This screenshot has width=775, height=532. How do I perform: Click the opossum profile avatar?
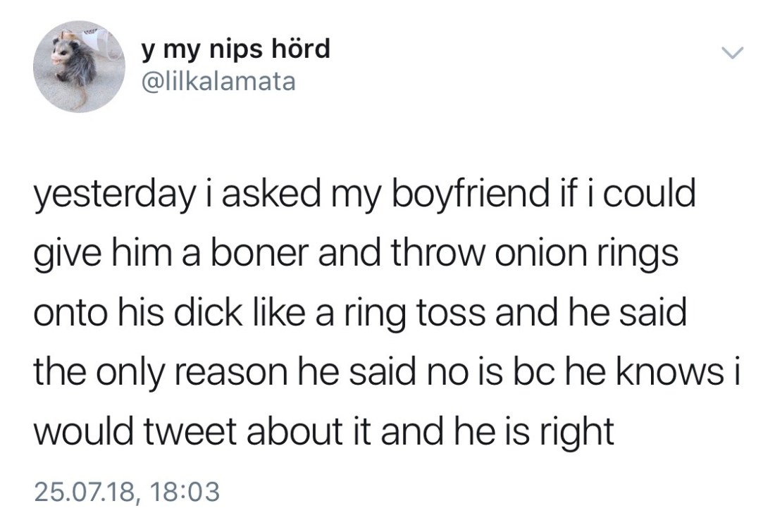tap(77, 68)
